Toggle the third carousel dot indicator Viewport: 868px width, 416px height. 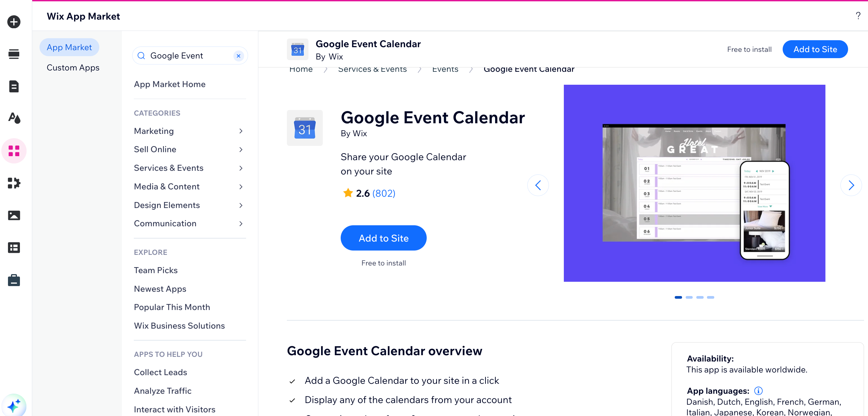click(x=700, y=297)
